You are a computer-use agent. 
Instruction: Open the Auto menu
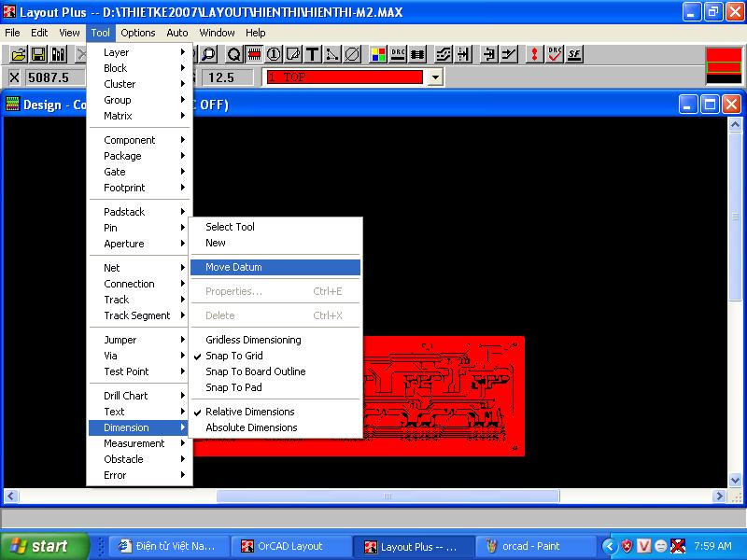(x=177, y=33)
